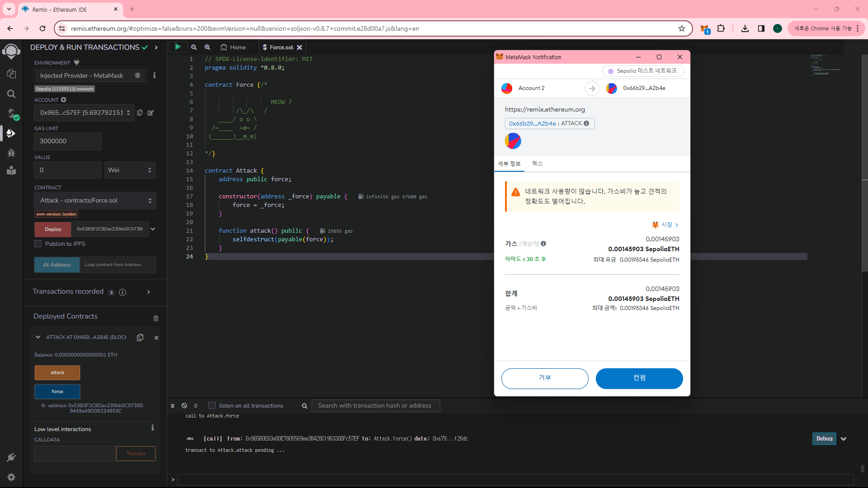Screen dimensions: 868x488
Task: Sign a message with account edit icon
Action: 151,113
